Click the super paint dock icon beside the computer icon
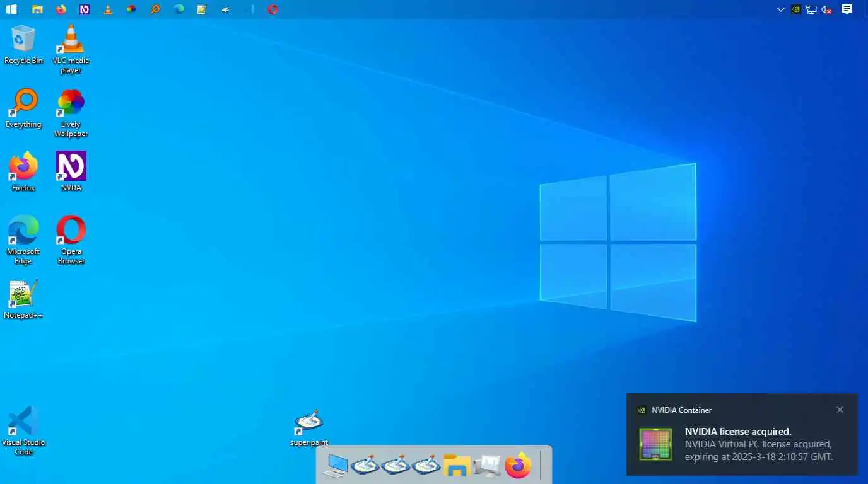 click(x=365, y=466)
